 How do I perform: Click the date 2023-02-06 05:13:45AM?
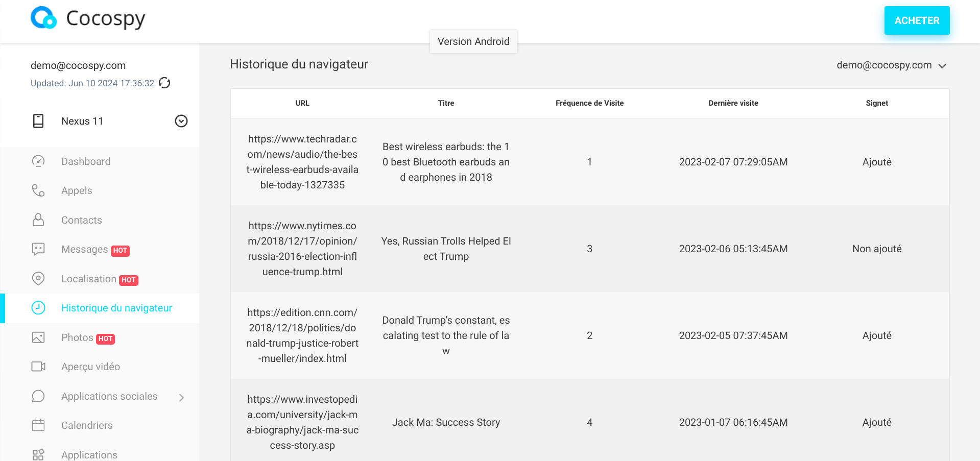point(733,249)
